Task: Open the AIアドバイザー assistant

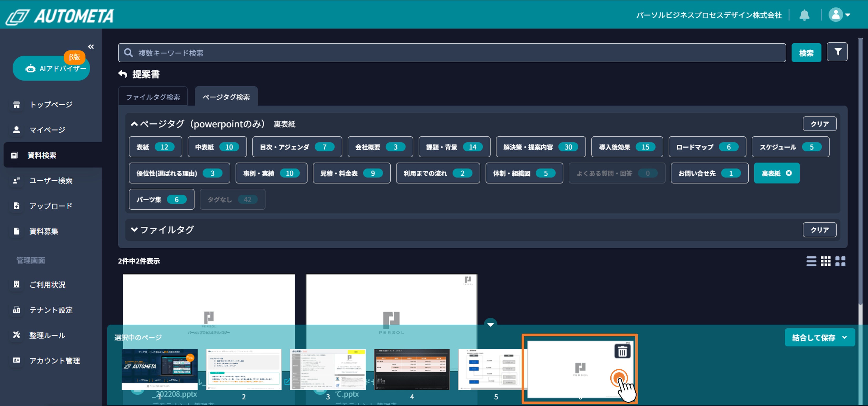Action: [x=51, y=68]
